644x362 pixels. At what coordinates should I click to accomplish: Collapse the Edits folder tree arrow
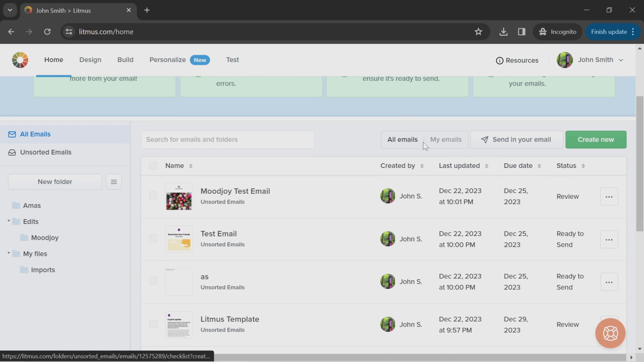tap(9, 221)
